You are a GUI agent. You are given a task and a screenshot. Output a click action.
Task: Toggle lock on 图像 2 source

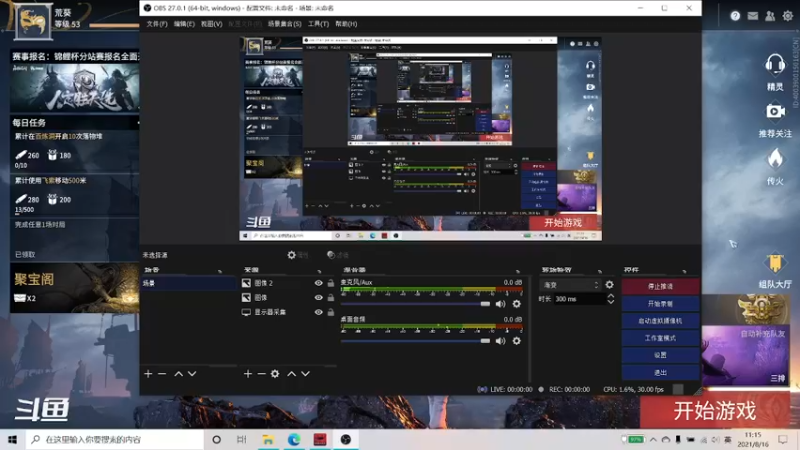[331, 283]
